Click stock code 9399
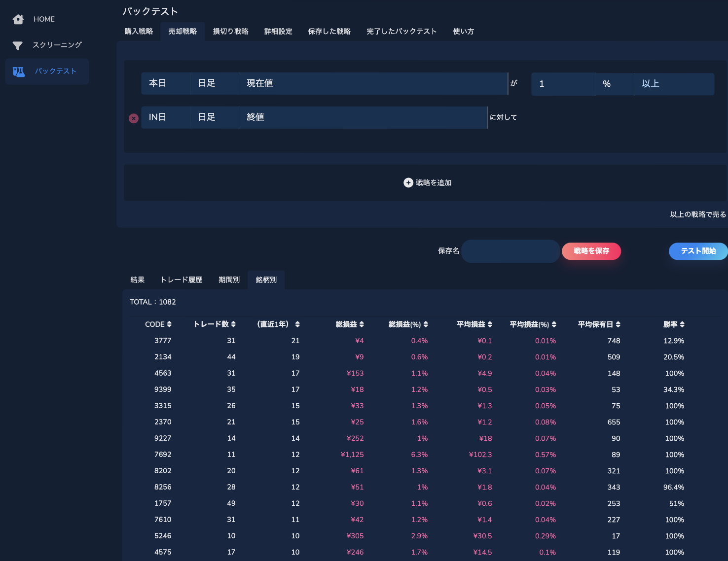This screenshot has width=728, height=561. click(163, 389)
